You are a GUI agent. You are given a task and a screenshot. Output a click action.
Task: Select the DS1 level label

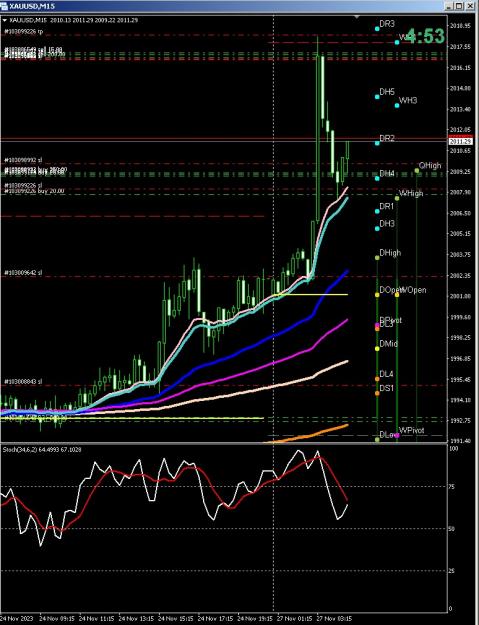pyautogui.click(x=387, y=388)
